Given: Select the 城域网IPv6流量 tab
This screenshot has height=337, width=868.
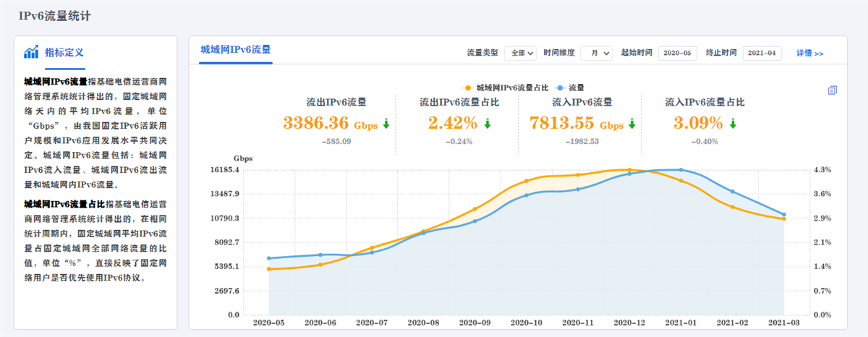Looking at the screenshot, I should [x=235, y=49].
